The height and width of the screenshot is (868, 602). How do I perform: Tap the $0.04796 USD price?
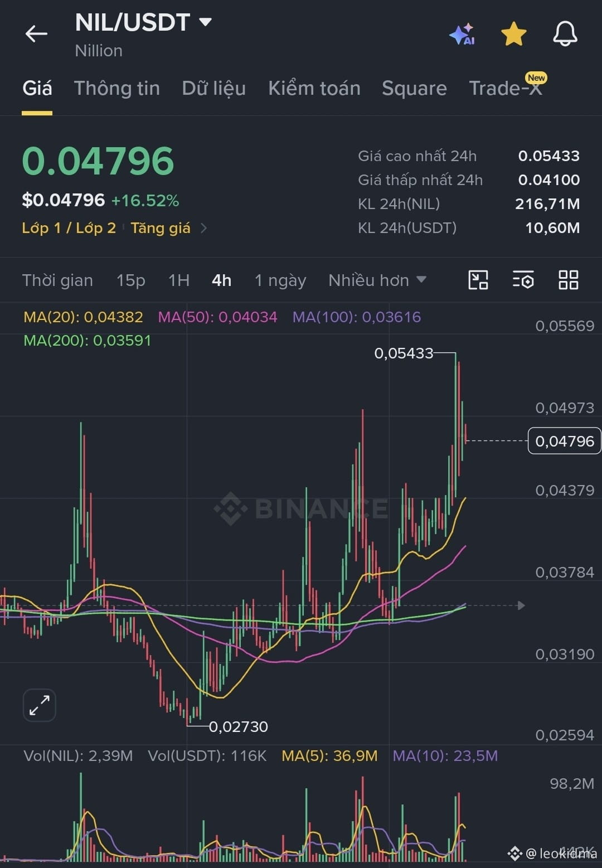point(63,200)
